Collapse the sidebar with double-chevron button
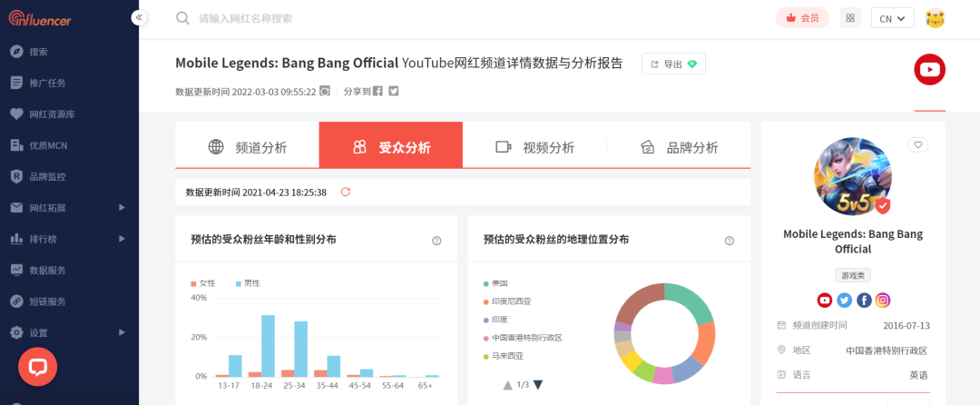 [139, 17]
